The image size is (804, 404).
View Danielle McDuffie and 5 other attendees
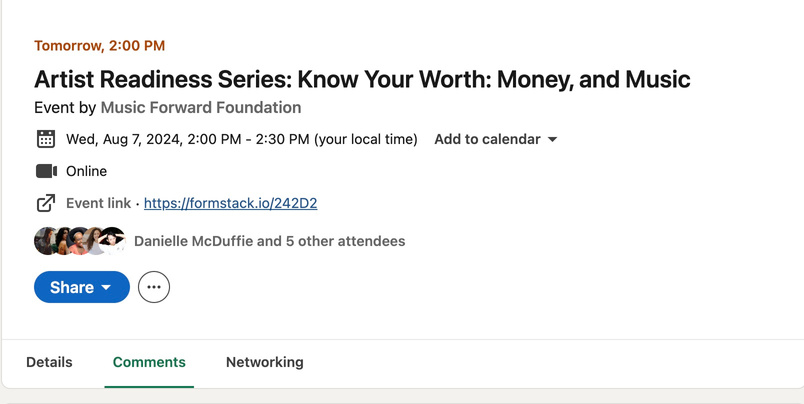click(x=270, y=241)
